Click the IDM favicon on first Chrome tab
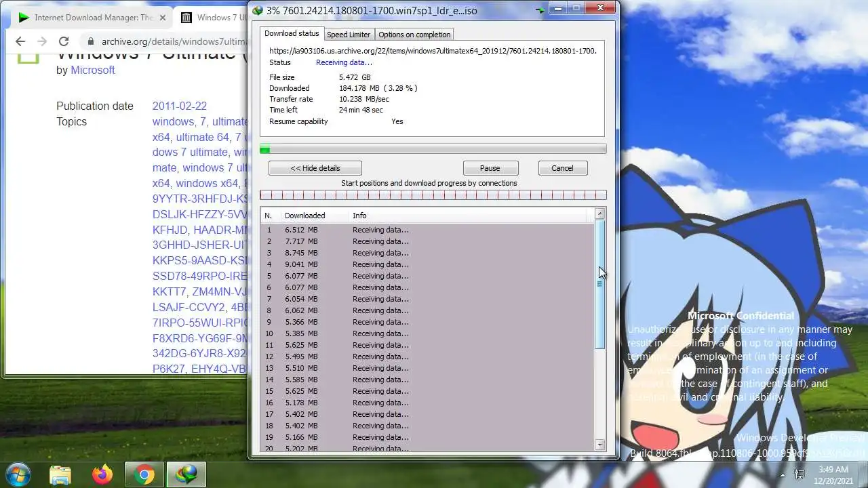This screenshot has height=488, width=868. [24, 18]
